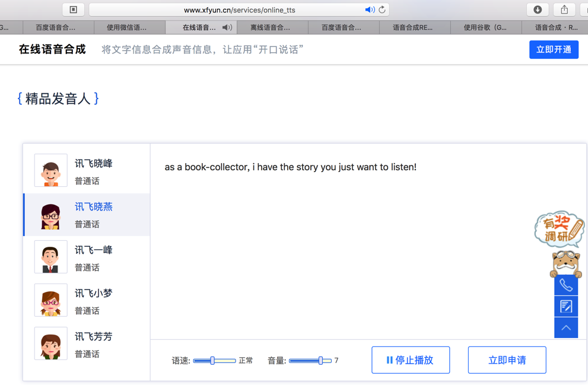Choose voice name 讯飞一峰
This screenshot has width=588, height=385.
[x=93, y=250]
